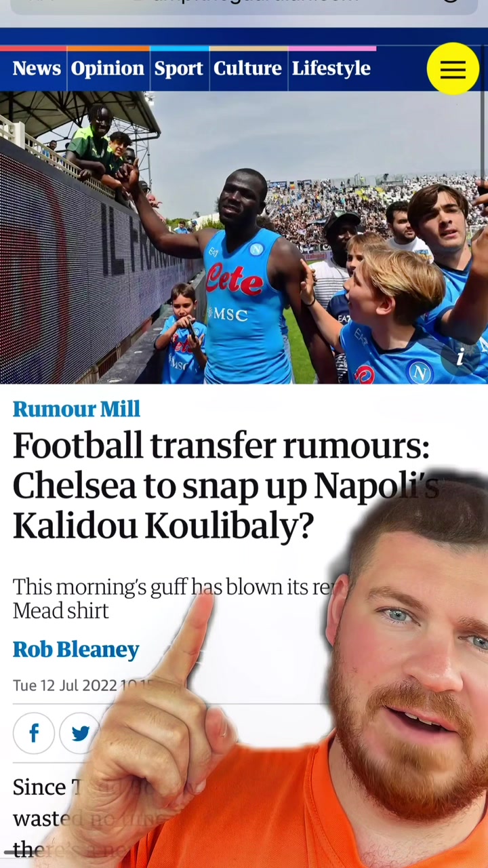Navigate to the Lifestyle section
Image resolution: width=488 pixels, height=868 pixels.
(x=331, y=68)
